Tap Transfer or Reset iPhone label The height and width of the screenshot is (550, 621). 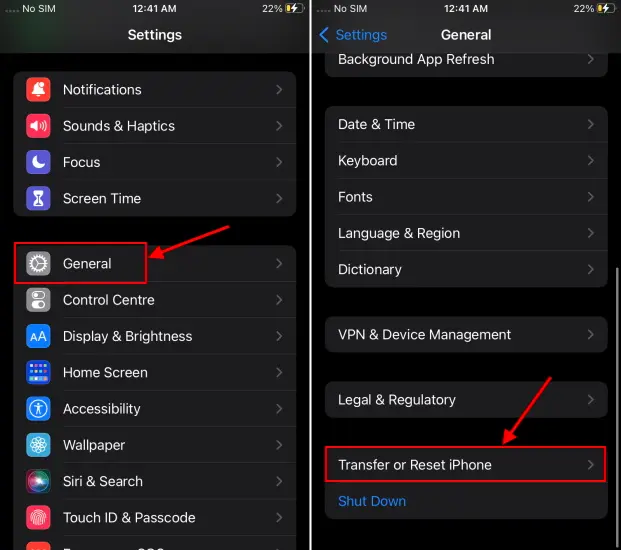(x=415, y=465)
